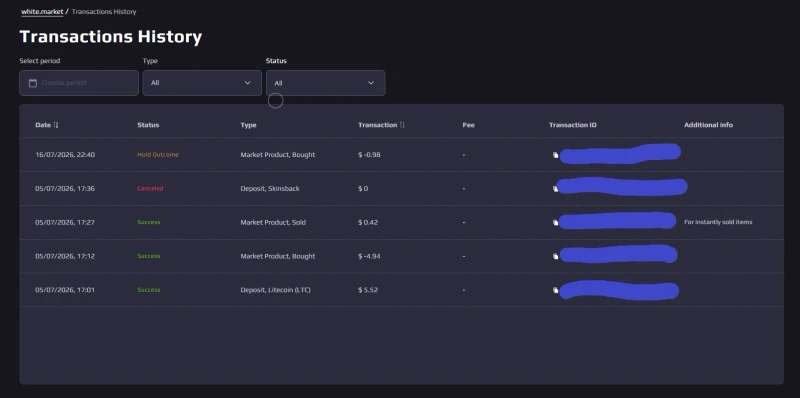Click the Deposit, Litecoin (LTC) cell
Image resolution: width=800 pixels, height=398 pixels.
(x=276, y=290)
